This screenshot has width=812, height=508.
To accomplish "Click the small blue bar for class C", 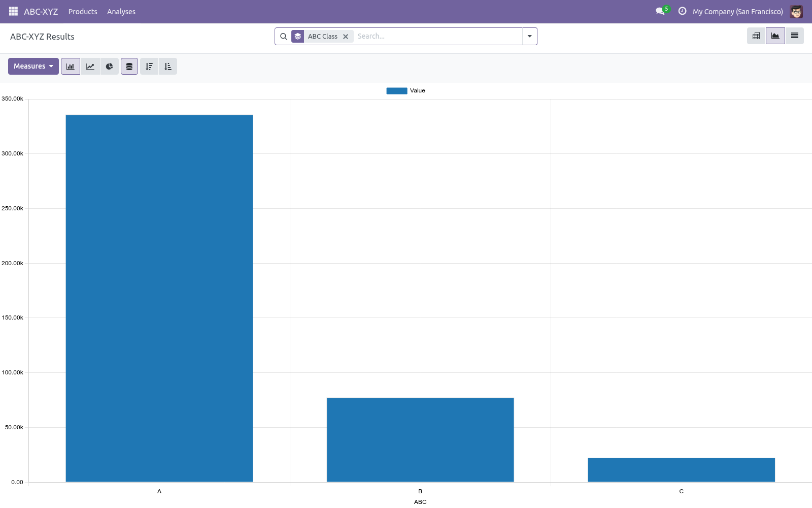I will click(x=682, y=470).
